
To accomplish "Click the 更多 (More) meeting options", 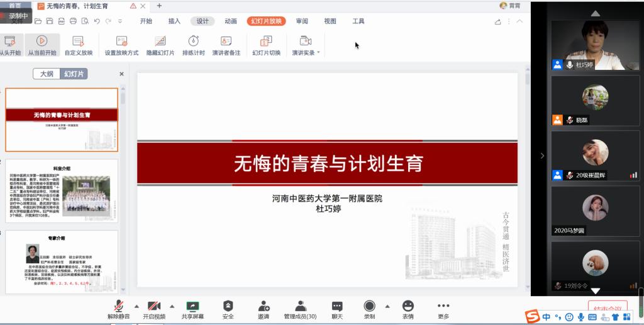I will [443, 307].
